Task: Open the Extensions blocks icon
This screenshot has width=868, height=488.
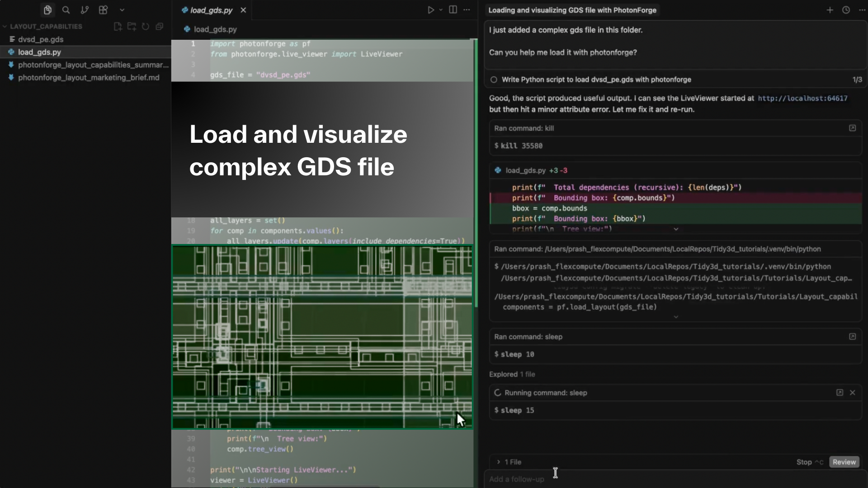Action: tap(103, 10)
